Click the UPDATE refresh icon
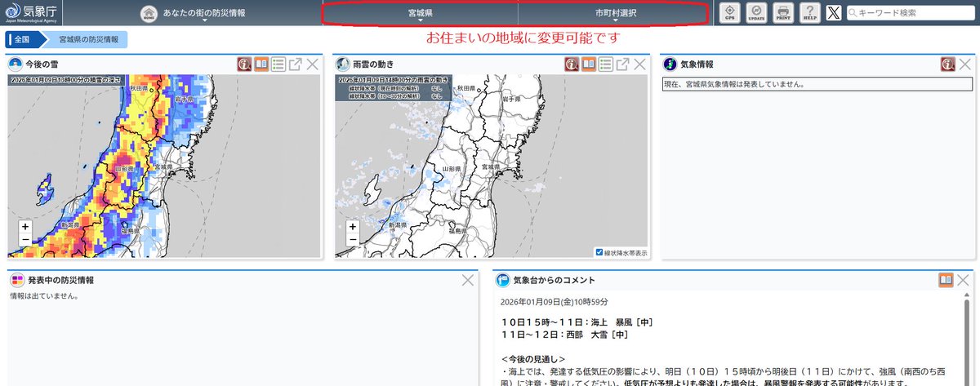 (x=757, y=13)
